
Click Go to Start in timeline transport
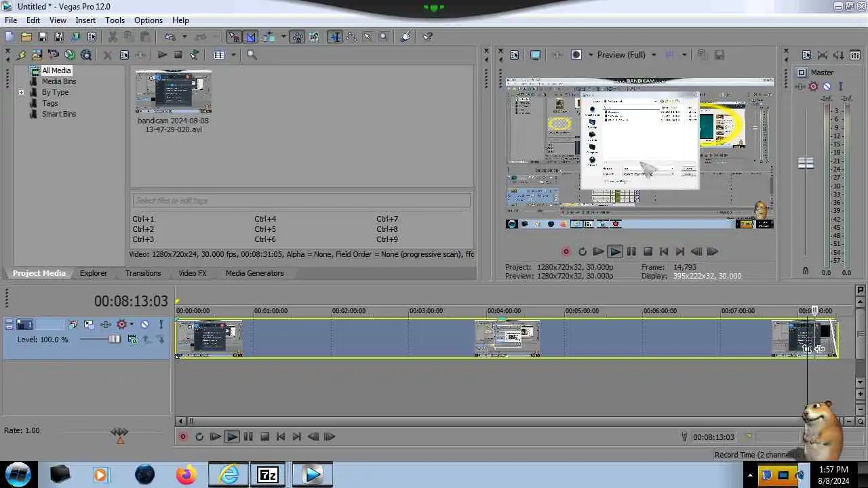(x=281, y=437)
